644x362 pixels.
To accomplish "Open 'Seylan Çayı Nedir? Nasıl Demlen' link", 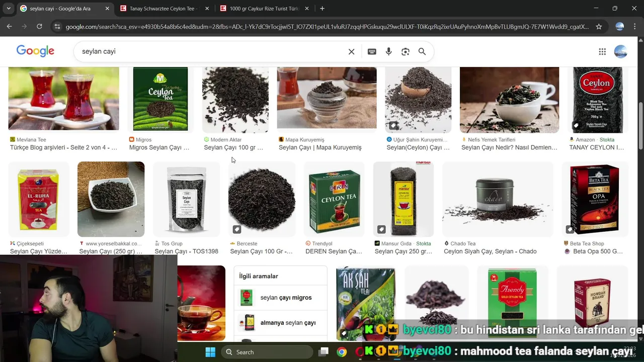I will point(509,147).
